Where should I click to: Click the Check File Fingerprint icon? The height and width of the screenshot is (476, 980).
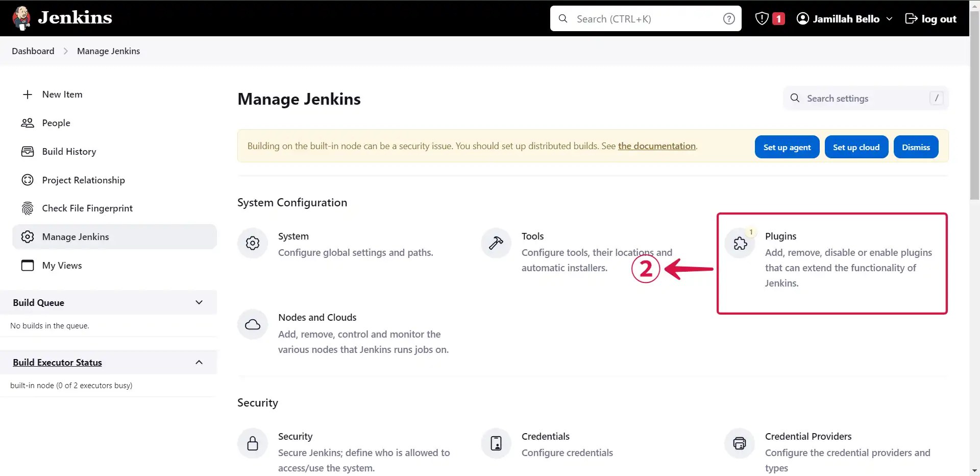(x=27, y=208)
